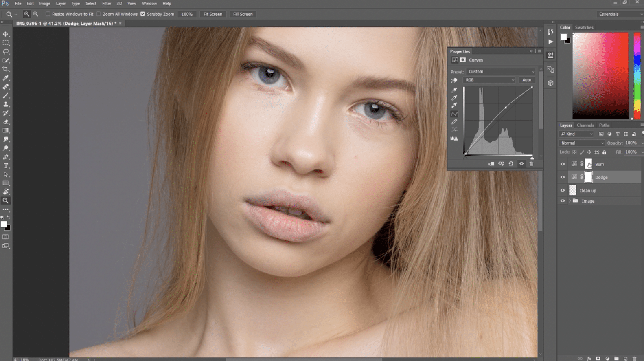Select the Horizontal Type tool
644x361 pixels.
point(6,166)
